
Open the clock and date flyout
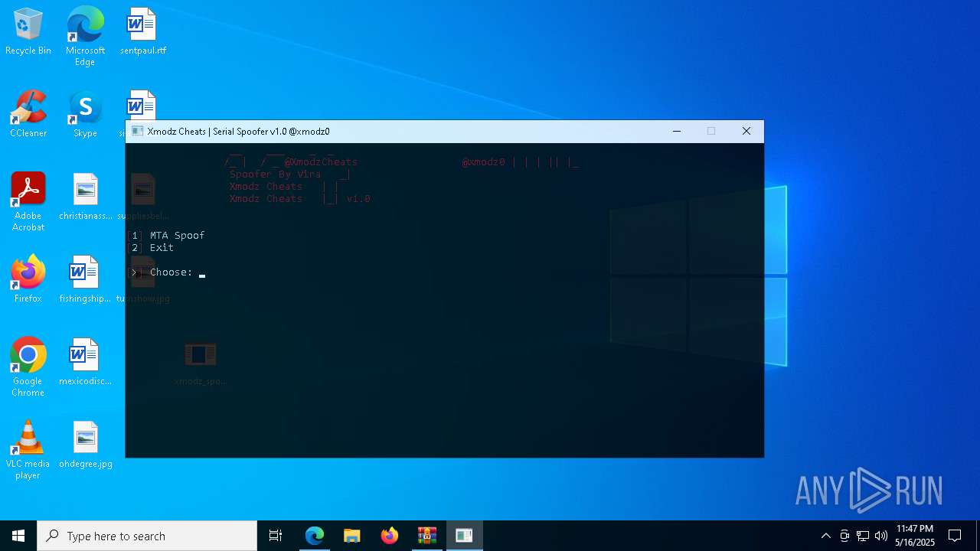tap(915, 536)
